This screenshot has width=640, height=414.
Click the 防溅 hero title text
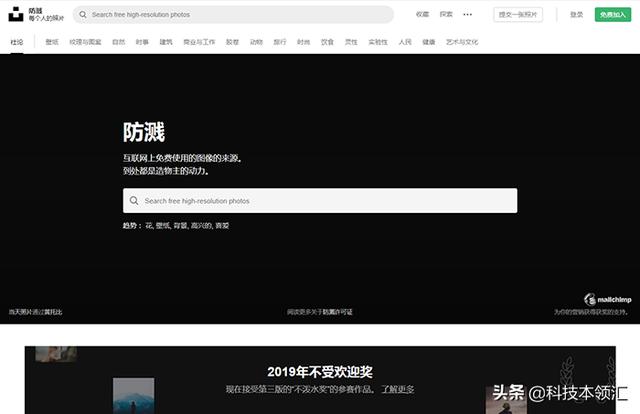pos(144,132)
